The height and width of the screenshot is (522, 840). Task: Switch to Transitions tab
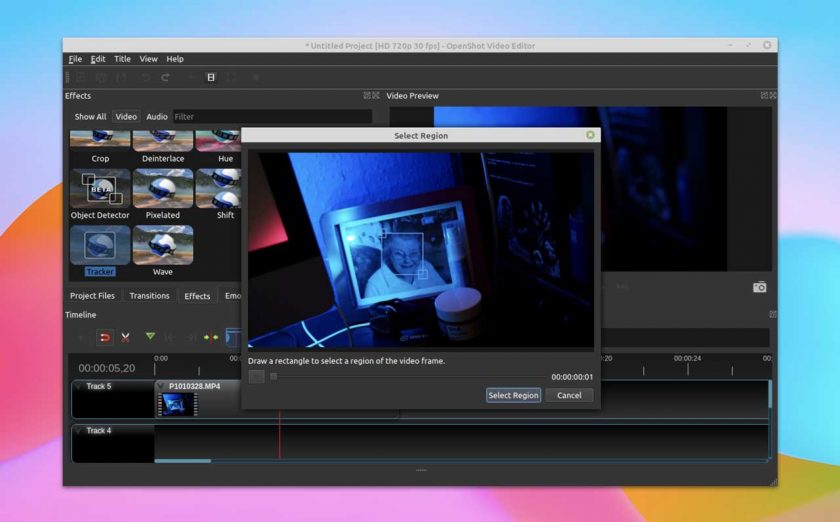pos(149,296)
